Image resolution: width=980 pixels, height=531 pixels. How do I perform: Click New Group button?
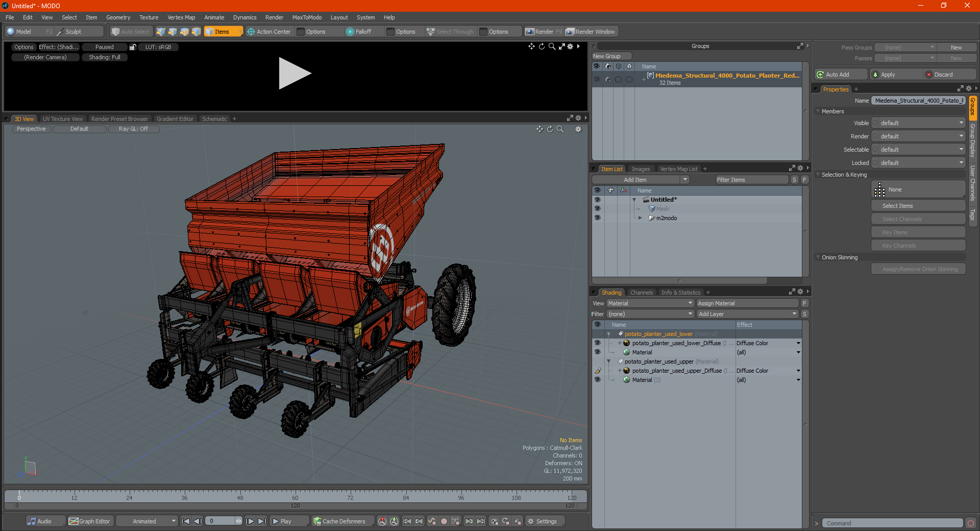point(611,56)
